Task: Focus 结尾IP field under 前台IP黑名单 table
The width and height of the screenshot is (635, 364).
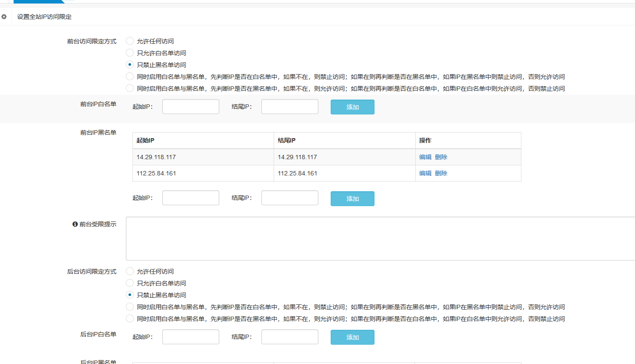Action: (x=289, y=198)
